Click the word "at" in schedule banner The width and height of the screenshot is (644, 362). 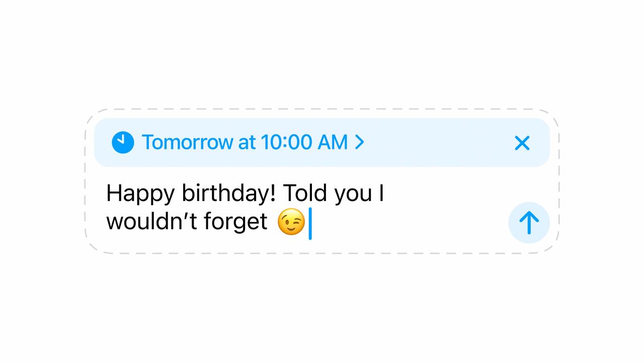point(247,143)
